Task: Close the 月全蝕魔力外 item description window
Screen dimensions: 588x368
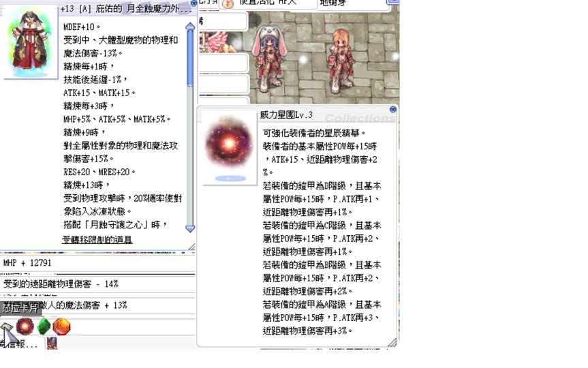Action: tap(194, 3)
